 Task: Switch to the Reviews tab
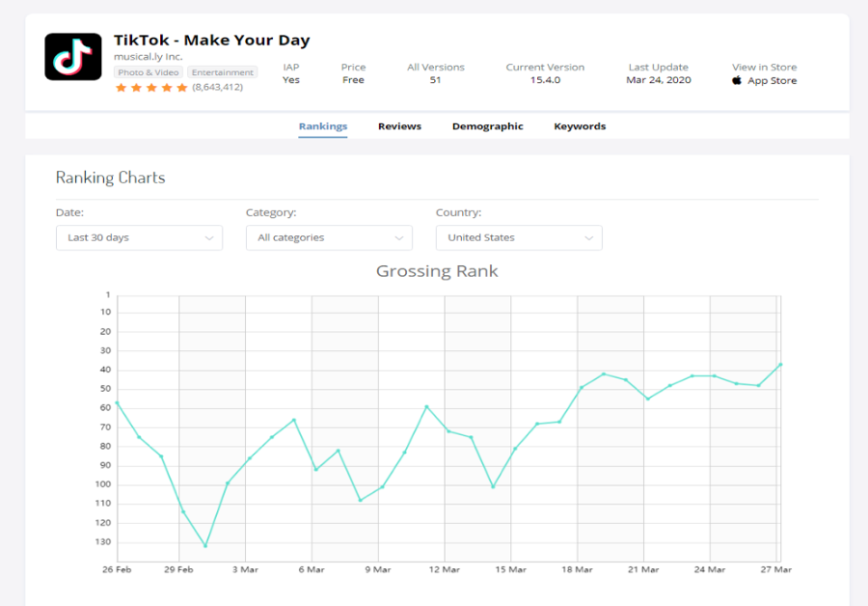pyautogui.click(x=400, y=127)
